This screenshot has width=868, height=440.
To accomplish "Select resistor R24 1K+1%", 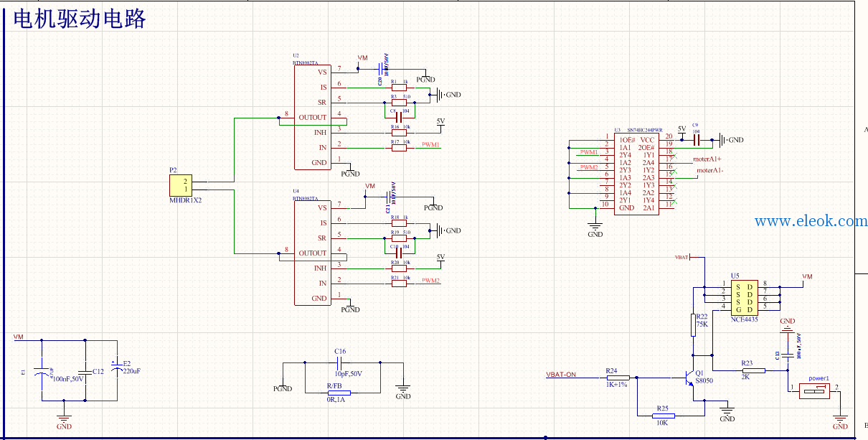I will [x=618, y=377].
